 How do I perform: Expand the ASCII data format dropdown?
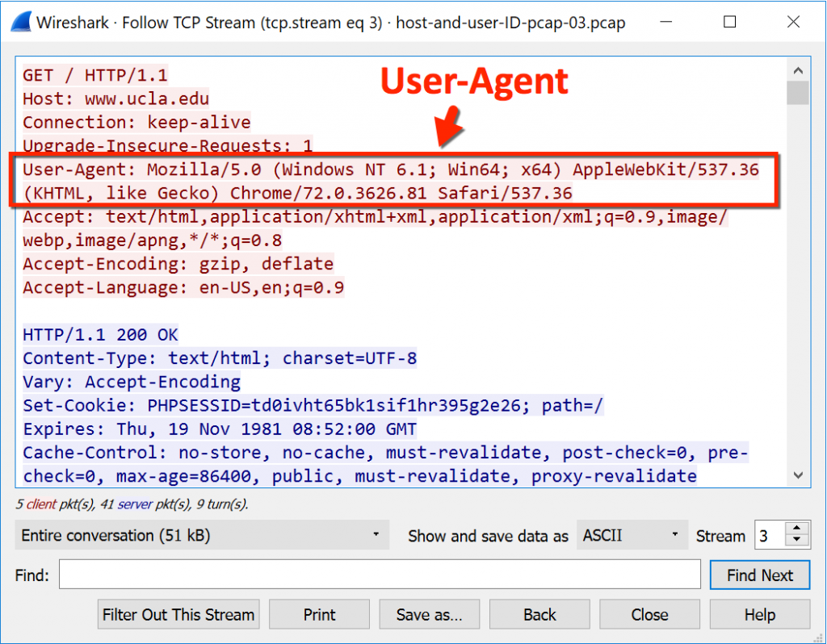(x=631, y=535)
